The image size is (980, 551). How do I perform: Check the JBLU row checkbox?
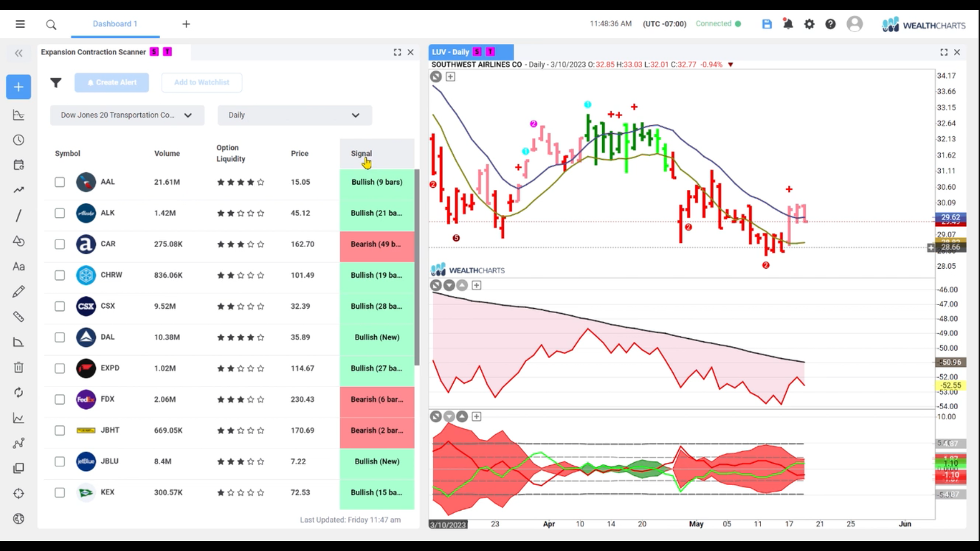pyautogui.click(x=60, y=462)
